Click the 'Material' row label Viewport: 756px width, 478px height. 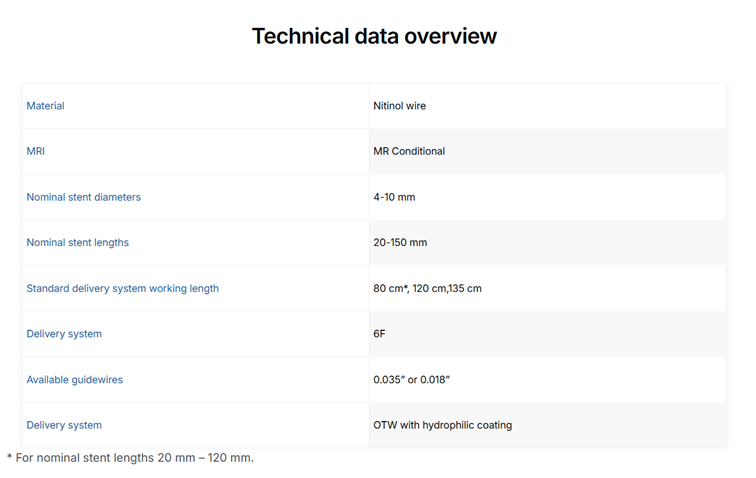45,106
